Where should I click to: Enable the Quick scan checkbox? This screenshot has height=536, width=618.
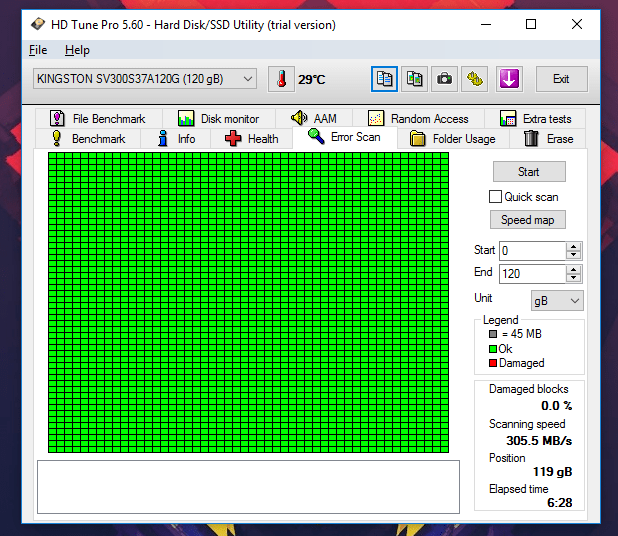click(495, 197)
